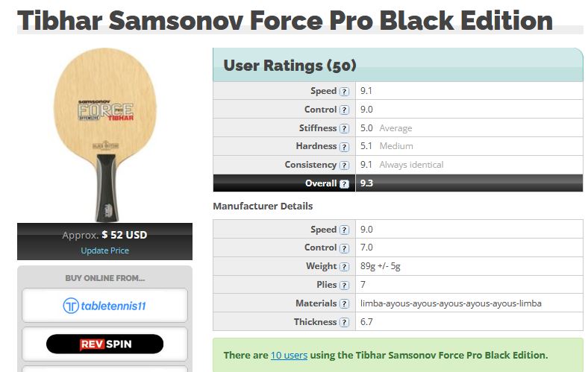This screenshot has height=372, width=588.
Task: Open the Thickness help question mark
Action: click(x=344, y=322)
